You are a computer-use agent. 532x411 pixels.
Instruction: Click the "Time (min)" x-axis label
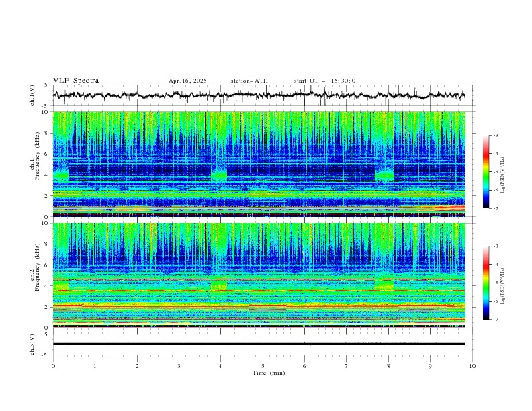point(269,373)
